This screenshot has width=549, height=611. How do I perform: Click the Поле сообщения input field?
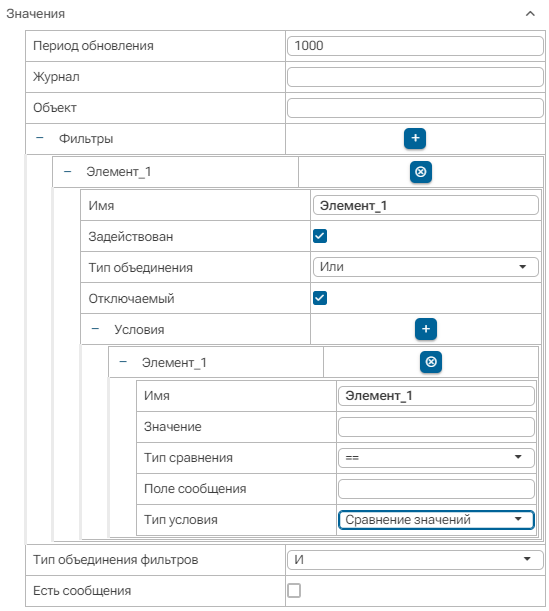coord(436,489)
